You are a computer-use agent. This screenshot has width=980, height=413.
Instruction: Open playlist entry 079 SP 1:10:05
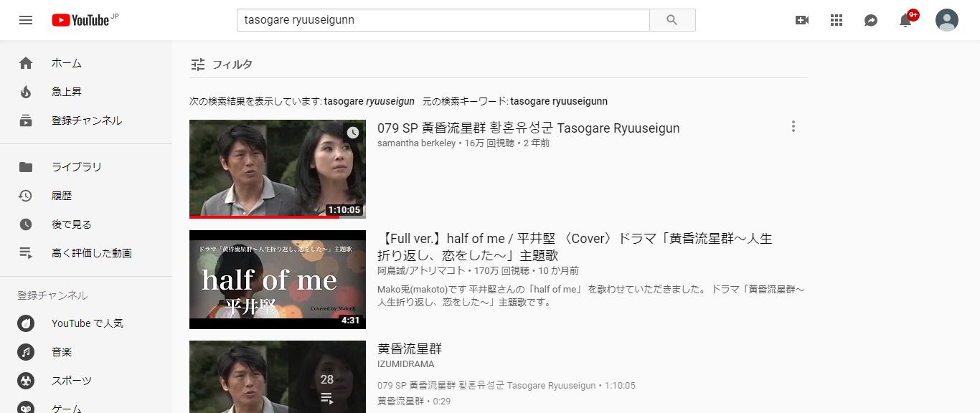tap(506, 386)
